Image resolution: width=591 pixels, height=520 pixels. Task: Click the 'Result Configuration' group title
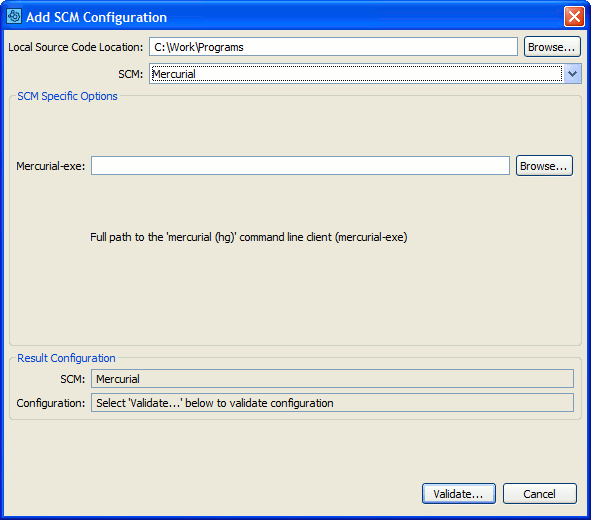(66, 358)
